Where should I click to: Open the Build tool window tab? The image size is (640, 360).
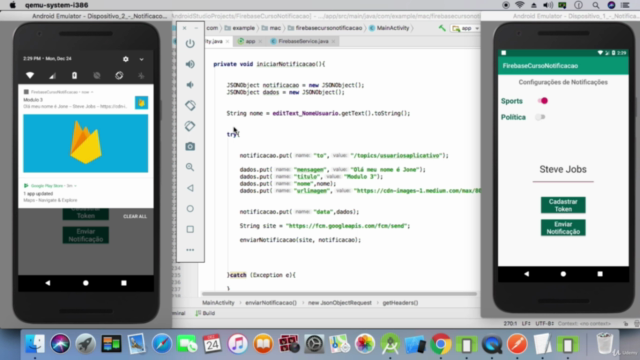pos(205,313)
